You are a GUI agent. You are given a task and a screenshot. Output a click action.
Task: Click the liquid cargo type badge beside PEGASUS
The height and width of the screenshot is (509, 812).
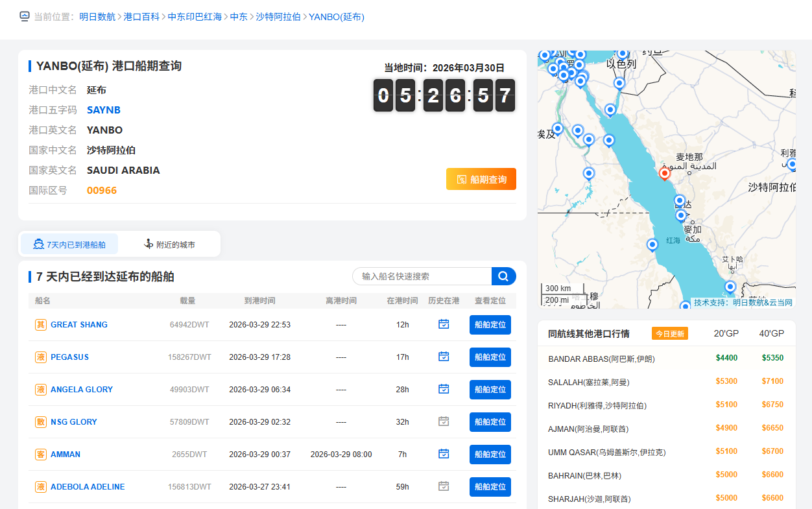click(41, 357)
